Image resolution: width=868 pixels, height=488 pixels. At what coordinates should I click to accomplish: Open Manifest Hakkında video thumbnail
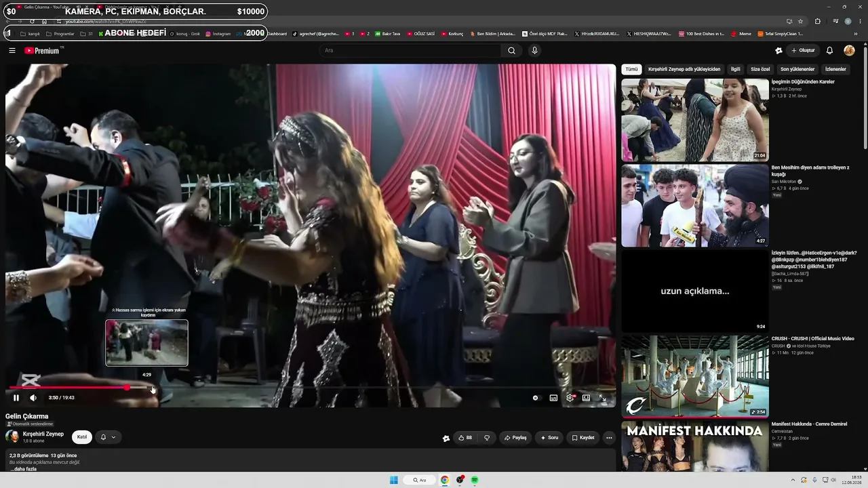(695, 446)
